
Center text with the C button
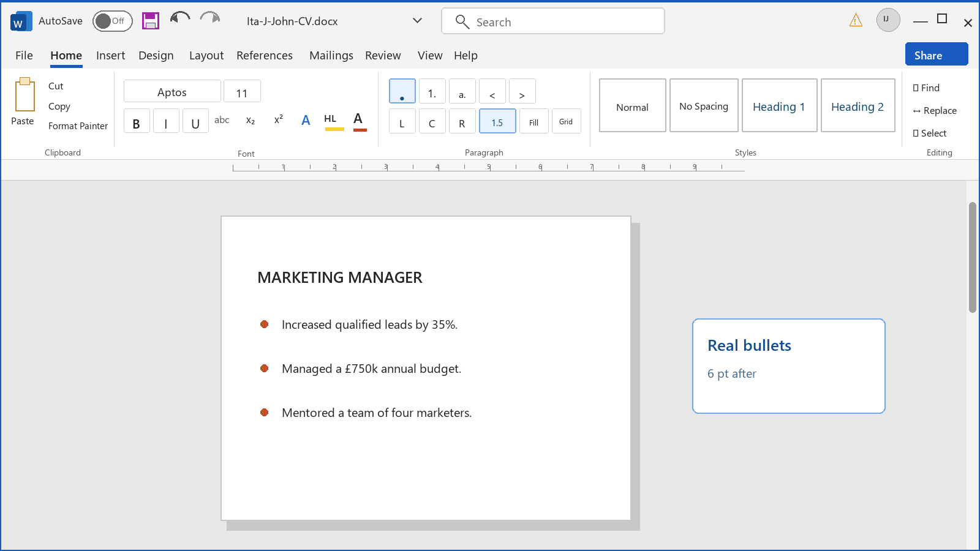432,121
